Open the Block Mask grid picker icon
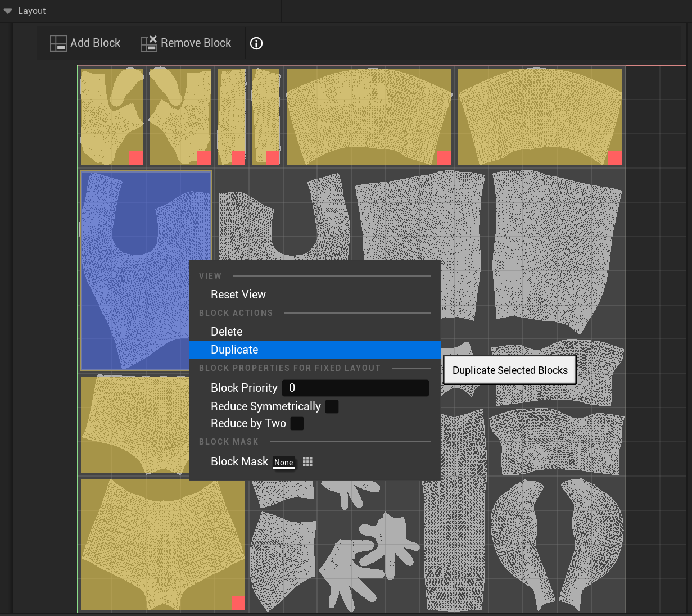692x616 pixels. [307, 461]
